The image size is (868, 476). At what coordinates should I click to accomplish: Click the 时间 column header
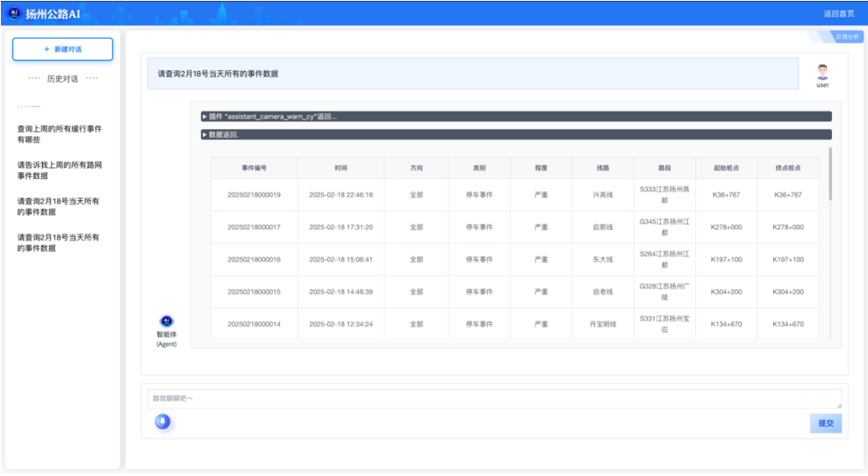(x=341, y=168)
